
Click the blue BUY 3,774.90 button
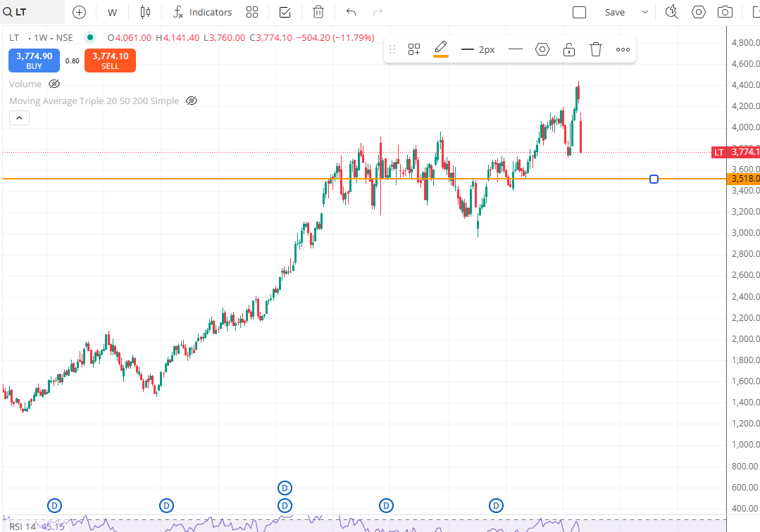click(34, 61)
